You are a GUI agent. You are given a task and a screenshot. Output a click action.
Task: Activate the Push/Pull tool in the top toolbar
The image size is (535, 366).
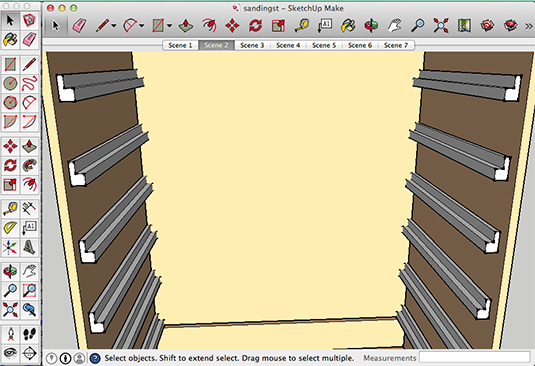pyautogui.click(x=186, y=26)
